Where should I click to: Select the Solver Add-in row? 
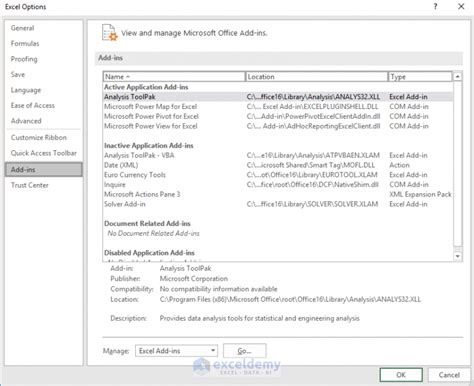pyautogui.click(x=278, y=204)
